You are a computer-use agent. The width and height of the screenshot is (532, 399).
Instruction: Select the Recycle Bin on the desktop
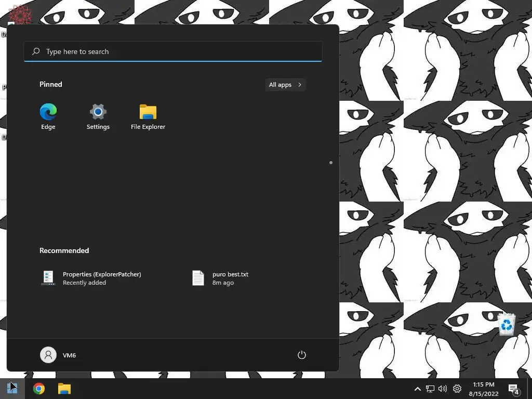pyautogui.click(x=507, y=325)
